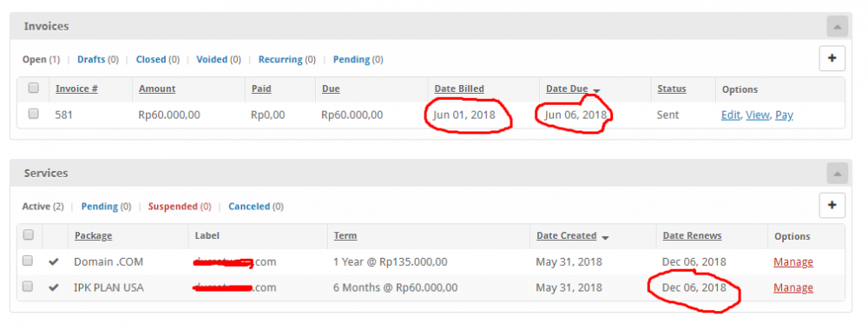
Task: Collapse the Services panel using the arrow icon
Action: pos(837,174)
